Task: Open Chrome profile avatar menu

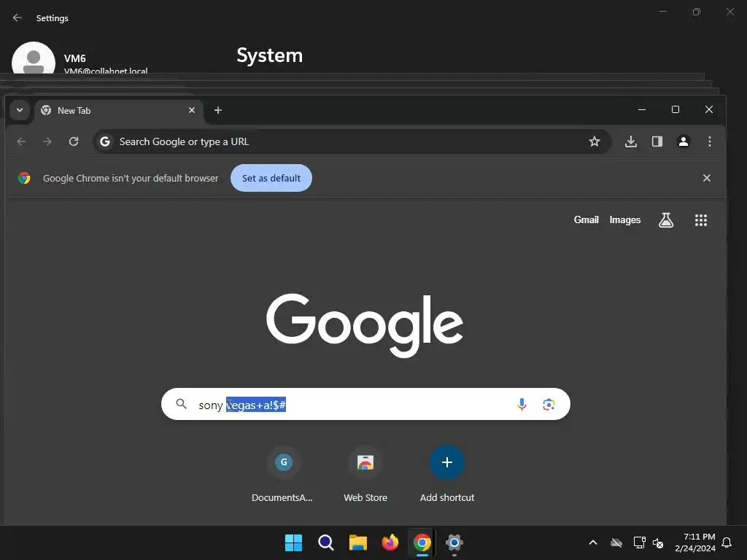Action: (683, 141)
